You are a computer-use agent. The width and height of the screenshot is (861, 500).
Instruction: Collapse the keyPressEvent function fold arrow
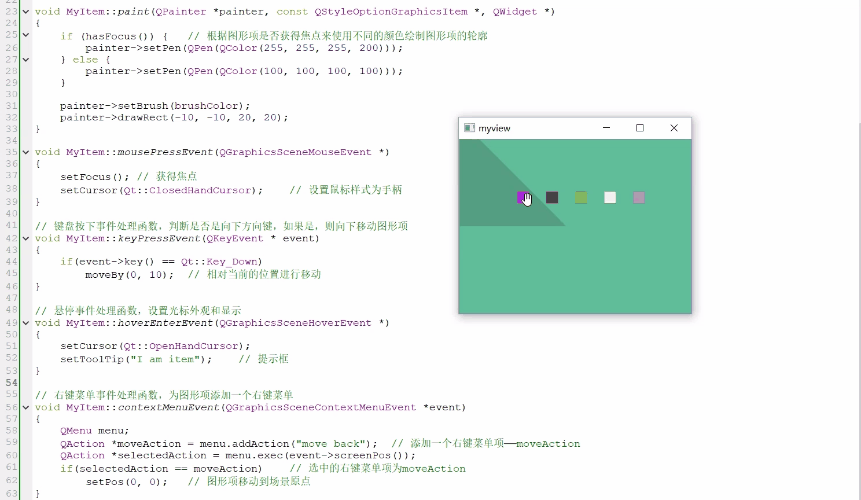[x=26, y=238]
